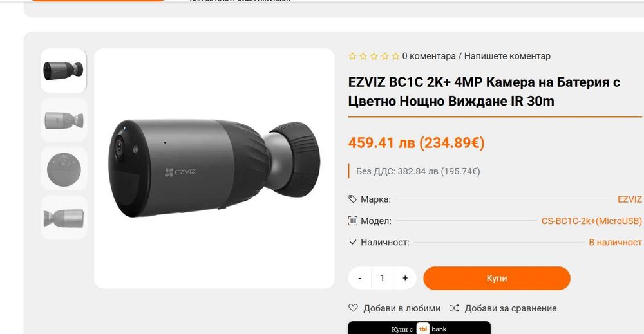Open Купи с tbi bank option
The image size is (644, 334).
pyautogui.click(x=419, y=328)
